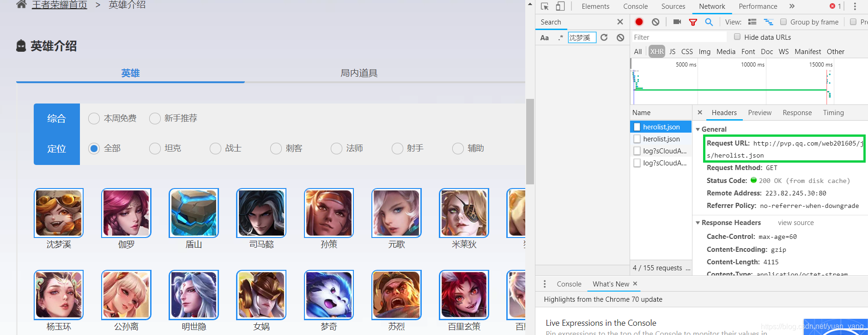Click in the network Filter input field
868x335 pixels.
tap(679, 37)
